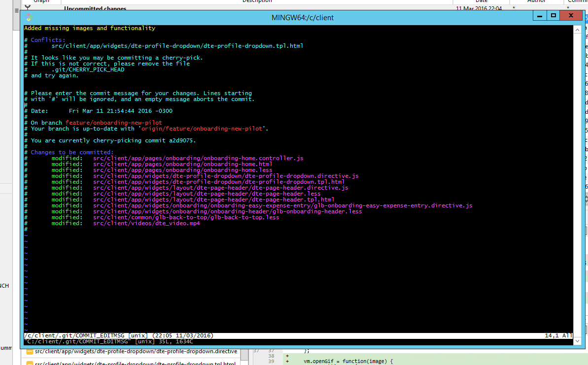Click modified file dte_video.mp4
This screenshot has height=365, width=588.
(146, 223)
